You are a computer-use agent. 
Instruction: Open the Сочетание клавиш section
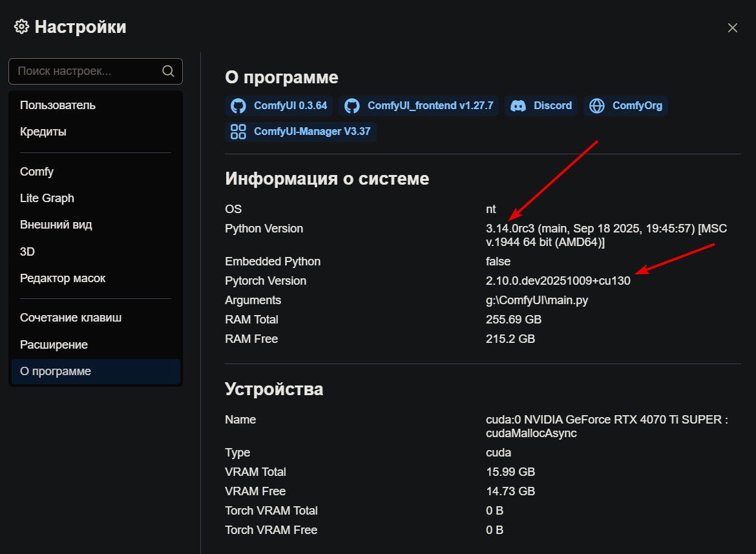96,318
